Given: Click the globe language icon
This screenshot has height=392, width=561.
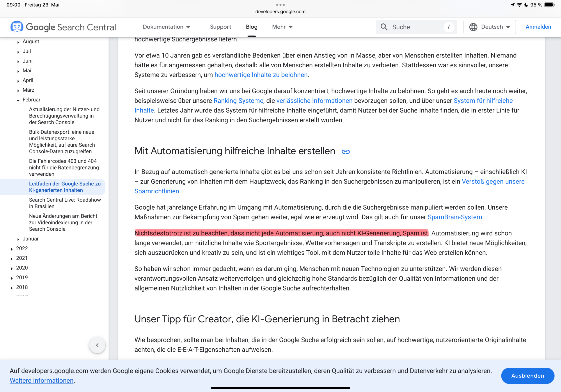Looking at the screenshot, I should coord(473,27).
